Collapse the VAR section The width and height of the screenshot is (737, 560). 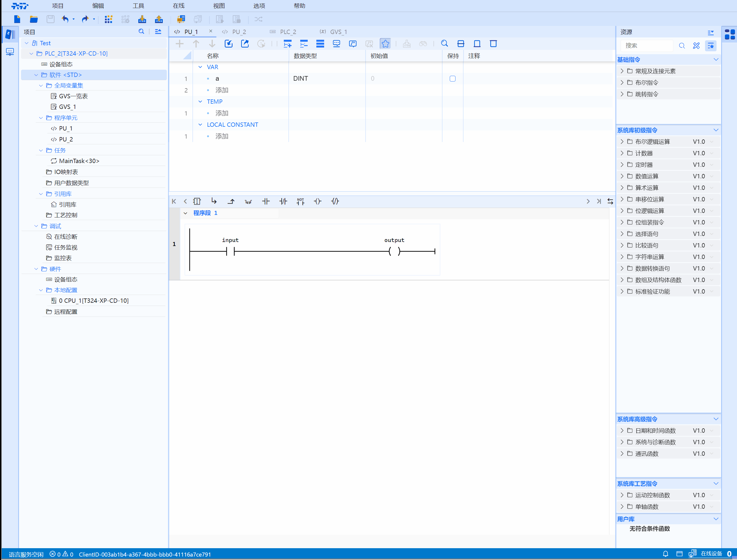click(200, 67)
